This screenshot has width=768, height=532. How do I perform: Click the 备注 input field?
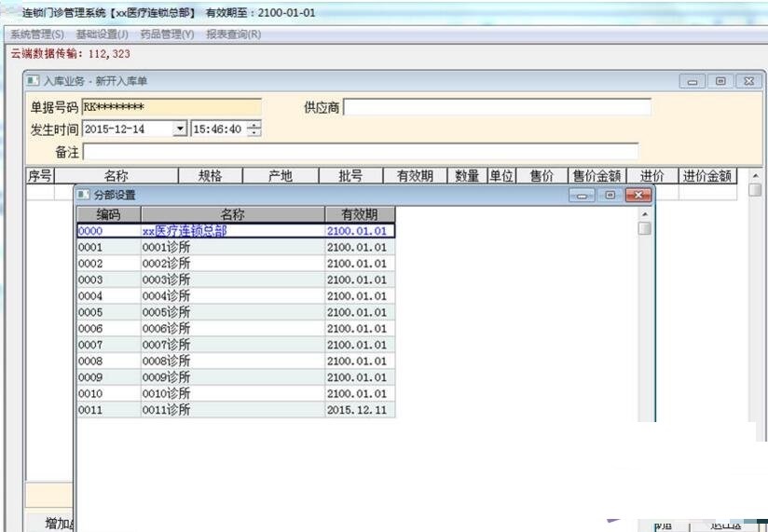coord(361,152)
